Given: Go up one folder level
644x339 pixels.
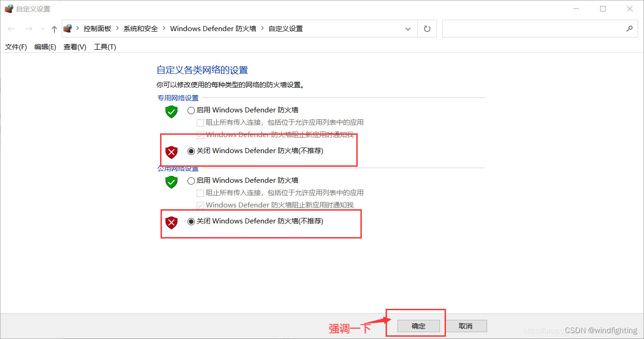Looking at the screenshot, I should (54, 29).
